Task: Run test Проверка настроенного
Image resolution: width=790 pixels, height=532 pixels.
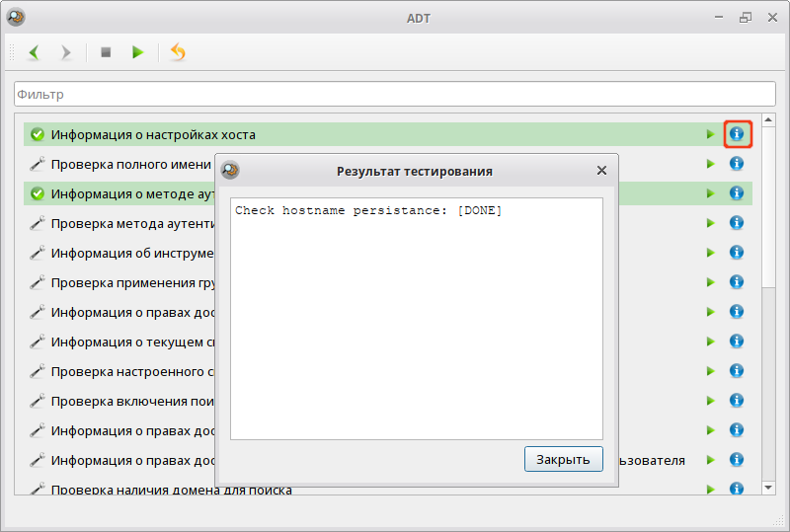Action: tap(710, 371)
